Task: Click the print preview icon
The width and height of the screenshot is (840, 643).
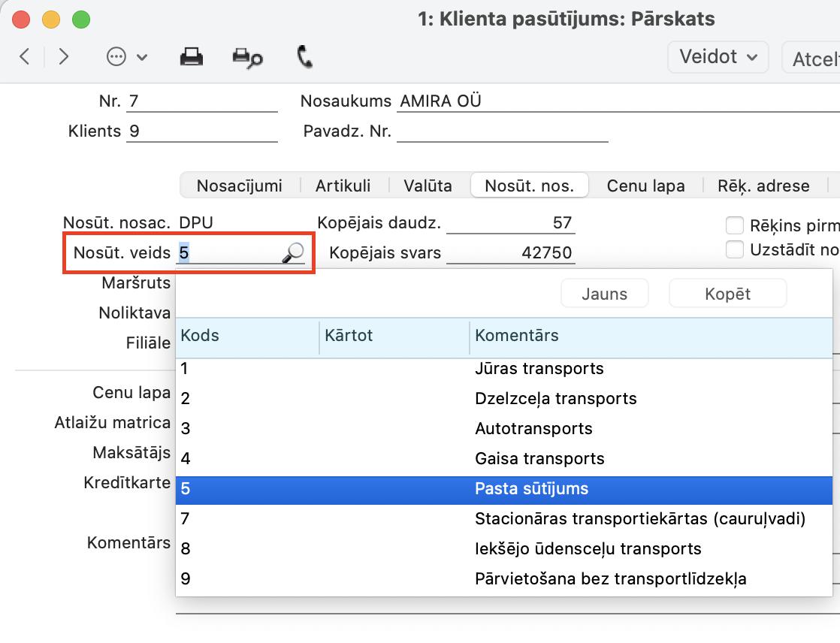Action: point(247,58)
